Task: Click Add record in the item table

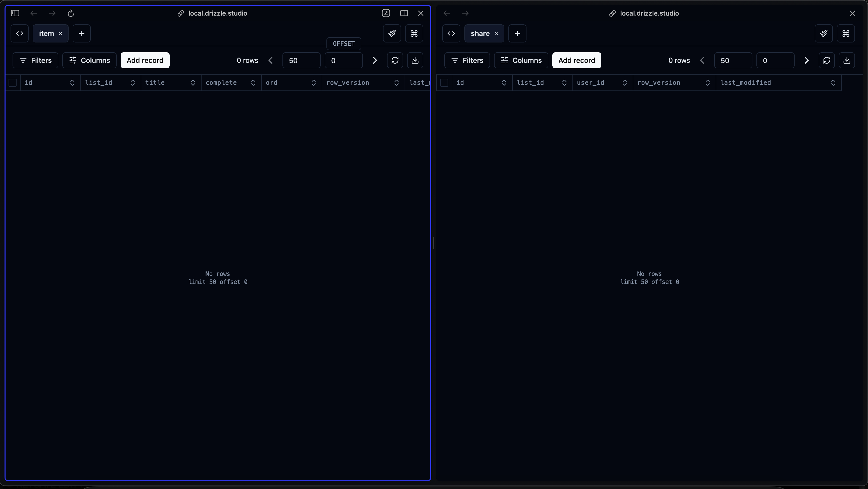Action: point(145,60)
